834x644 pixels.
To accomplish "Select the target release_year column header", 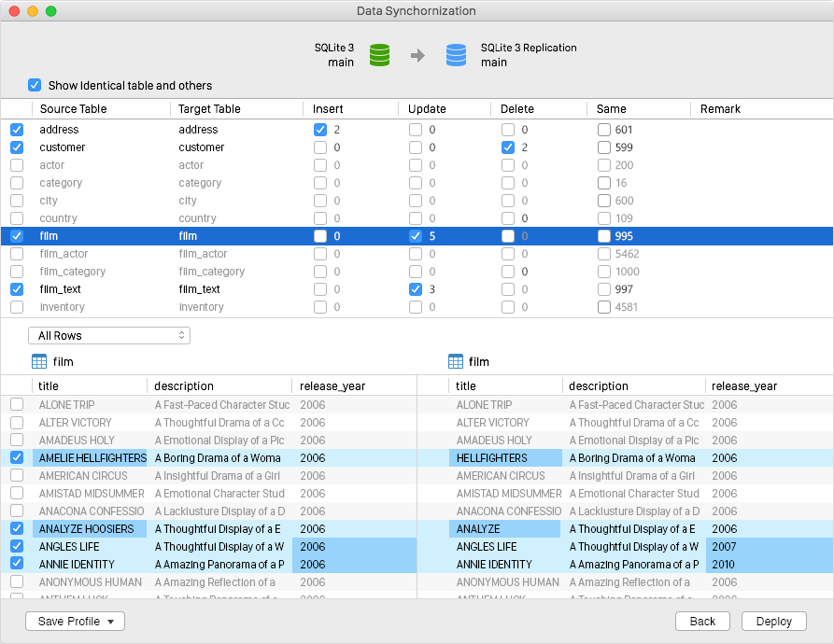I will pos(769,386).
